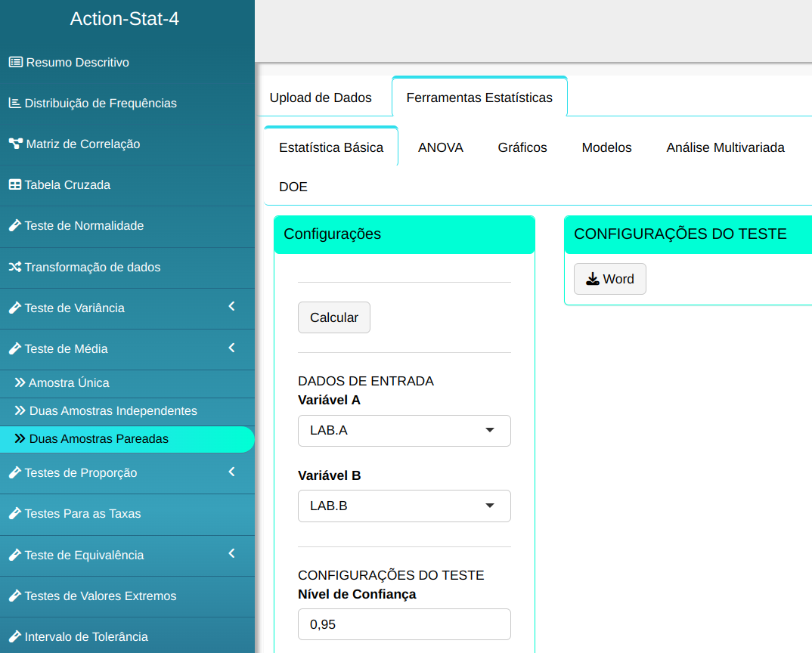Click the Teste de Normalidade pencil icon
Viewport: 812px width, 653px height.
click(x=14, y=225)
